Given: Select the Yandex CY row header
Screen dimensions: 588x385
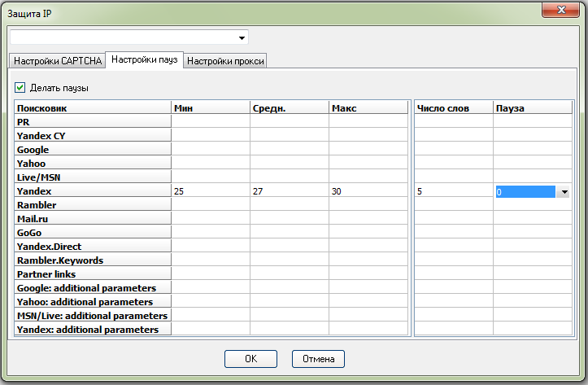Looking at the screenshot, I should [x=93, y=136].
